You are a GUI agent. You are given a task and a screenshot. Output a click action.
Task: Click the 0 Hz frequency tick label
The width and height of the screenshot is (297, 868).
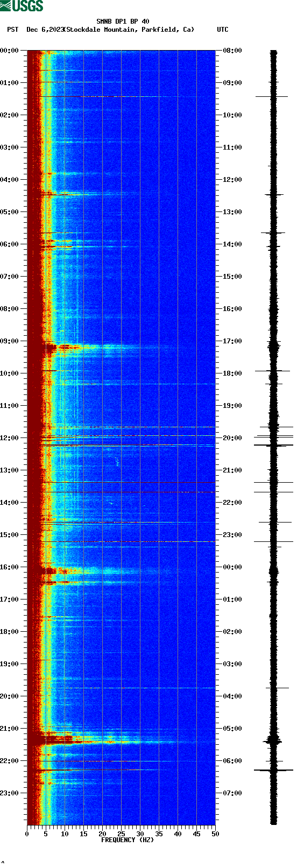(x=27, y=834)
